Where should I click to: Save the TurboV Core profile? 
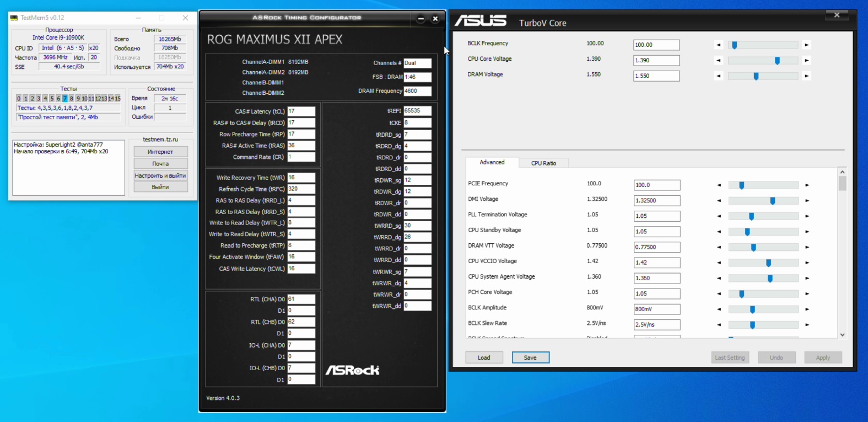point(530,357)
